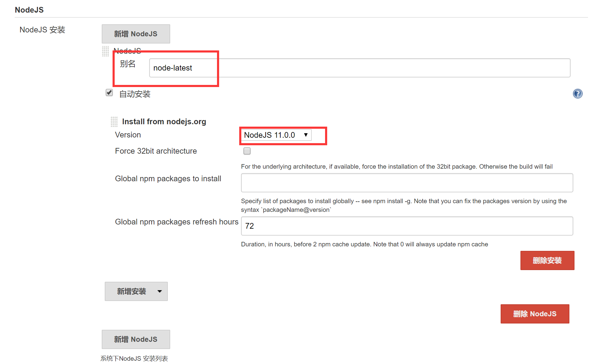Click the Global npm packages refresh hours label
The height and width of the screenshot is (364, 591).
[x=177, y=222]
